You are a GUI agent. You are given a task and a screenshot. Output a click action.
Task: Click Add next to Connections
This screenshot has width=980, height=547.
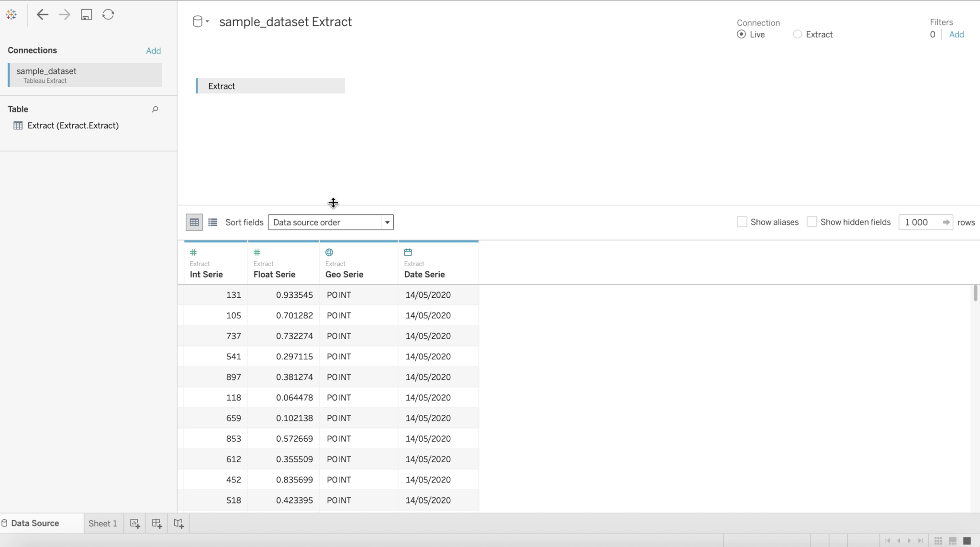(153, 50)
